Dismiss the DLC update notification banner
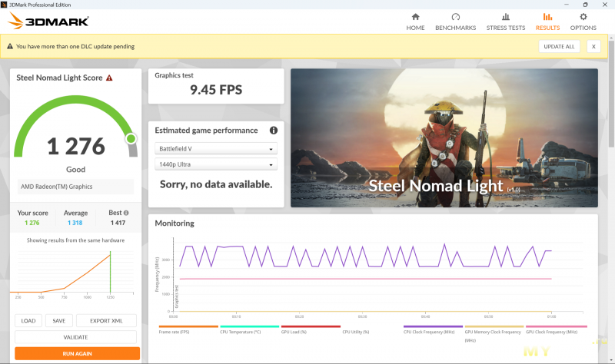This screenshot has height=364, width=615. click(593, 46)
